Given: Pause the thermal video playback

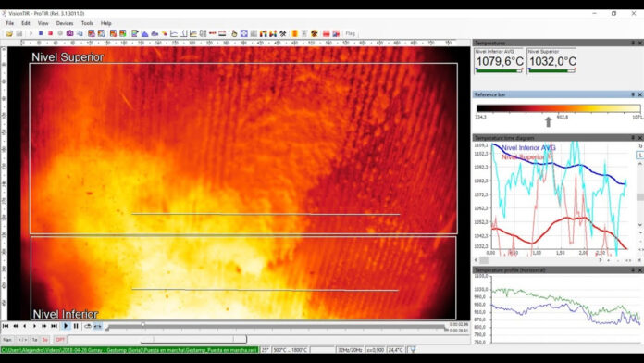Looking at the screenshot, I should [76, 326].
